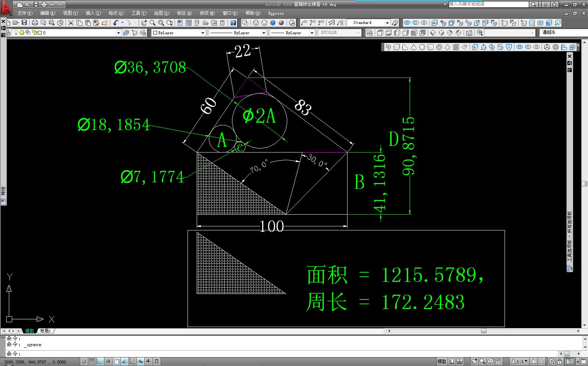The width and height of the screenshot is (588, 366).
Task: Open the 1:1 annotation scale dropdown
Action: [x=520, y=362]
